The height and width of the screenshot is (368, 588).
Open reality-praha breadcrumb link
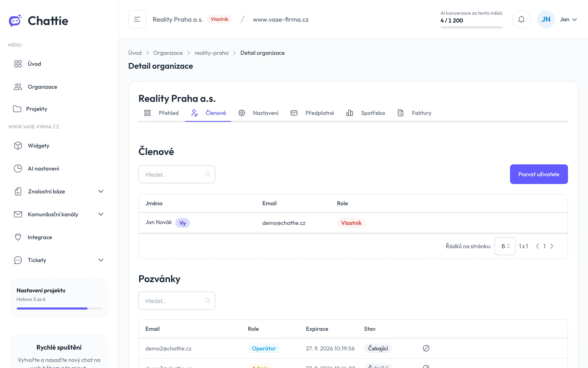click(211, 53)
